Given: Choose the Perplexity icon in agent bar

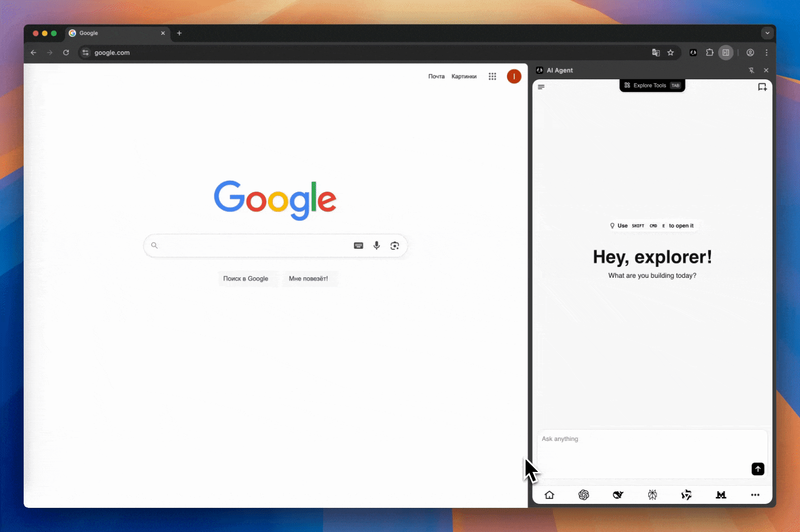Looking at the screenshot, I should tap(652, 495).
